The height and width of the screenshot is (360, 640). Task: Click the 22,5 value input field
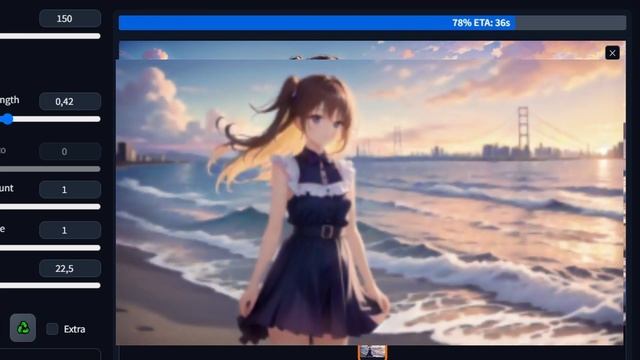70,269
